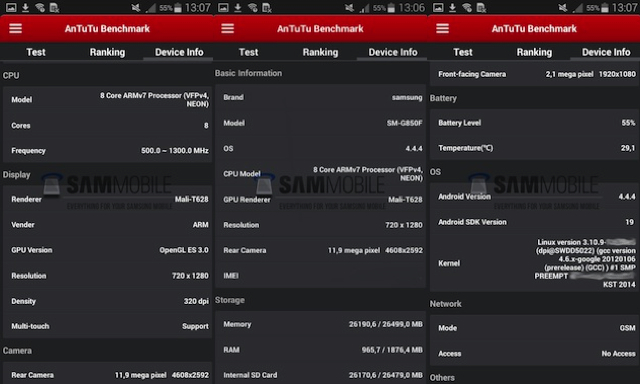This screenshot has height=384, width=640.
Task: Tap Rear Camera row in middle screen
Action: tap(321, 250)
